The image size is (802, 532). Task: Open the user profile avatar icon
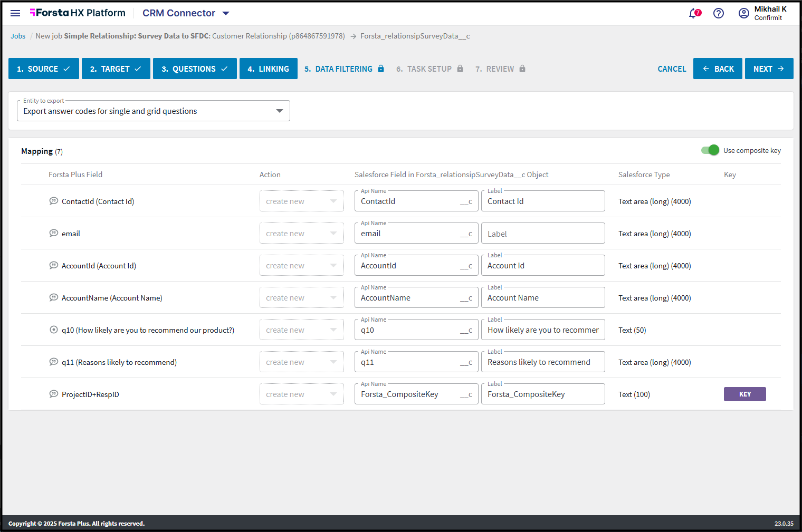[x=744, y=13]
